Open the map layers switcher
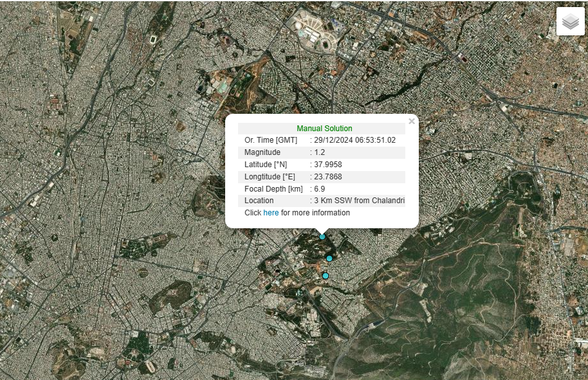 click(x=570, y=22)
